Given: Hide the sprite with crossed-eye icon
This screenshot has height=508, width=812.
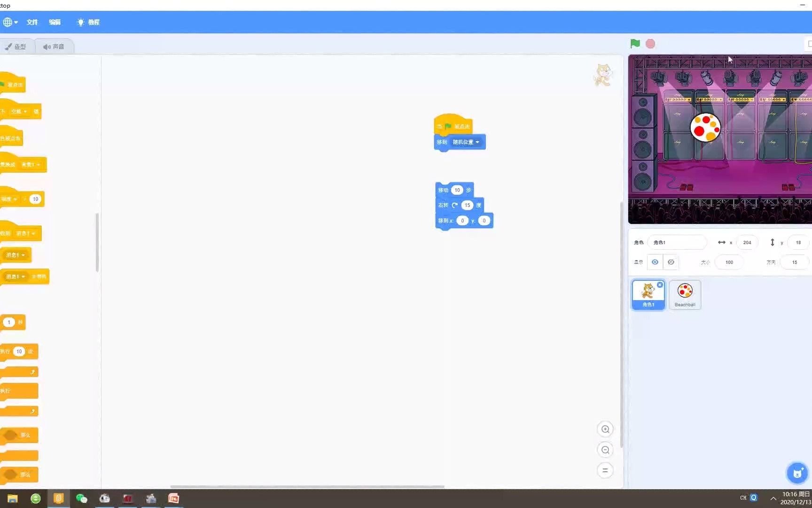Looking at the screenshot, I should click(671, 262).
